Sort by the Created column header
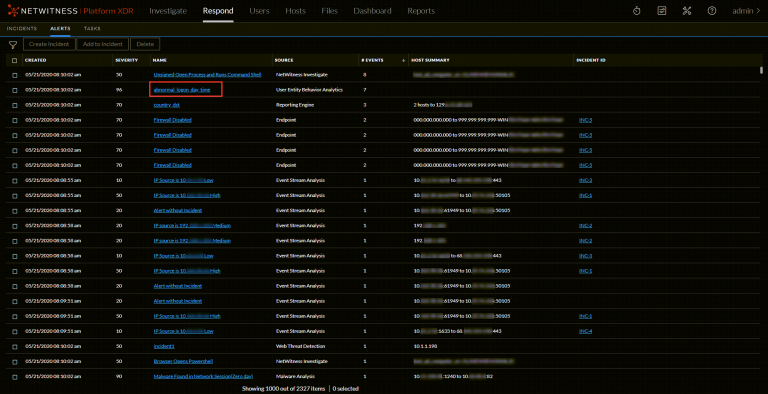768x394 pixels. pos(35,60)
